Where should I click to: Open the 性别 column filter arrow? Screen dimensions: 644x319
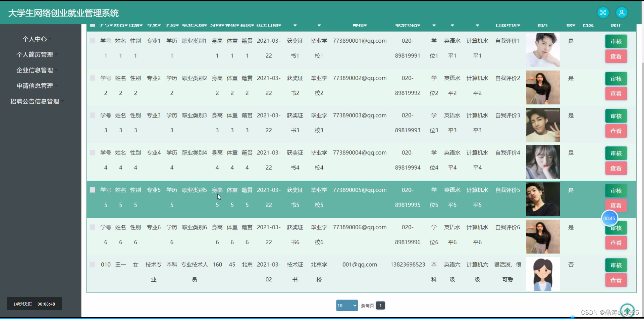click(x=140, y=25)
